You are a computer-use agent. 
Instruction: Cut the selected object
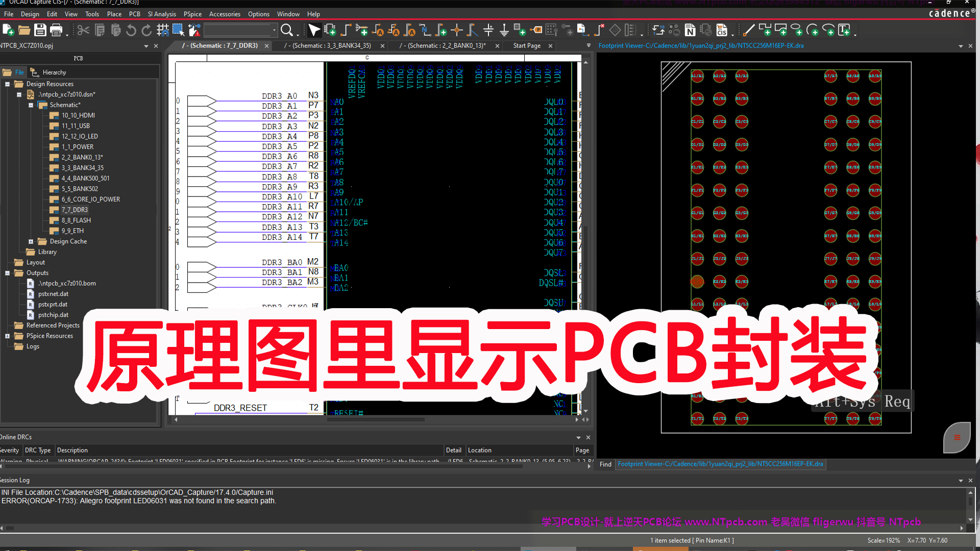[x=83, y=31]
